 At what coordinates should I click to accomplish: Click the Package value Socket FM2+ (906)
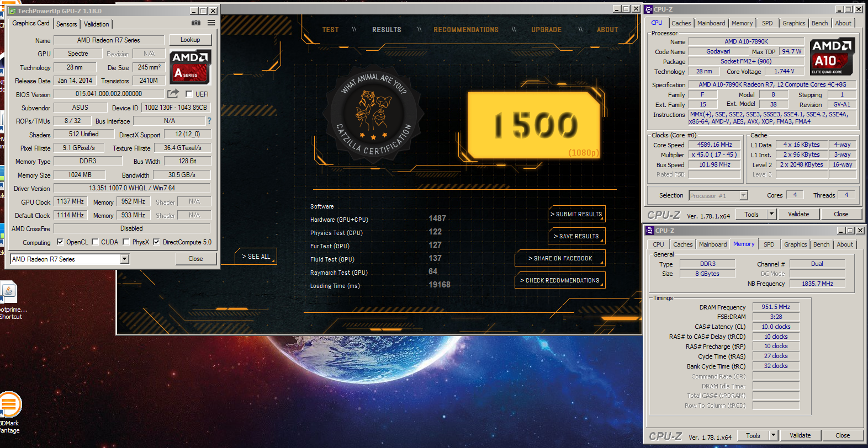pyautogui.click(x=746, y=61)
